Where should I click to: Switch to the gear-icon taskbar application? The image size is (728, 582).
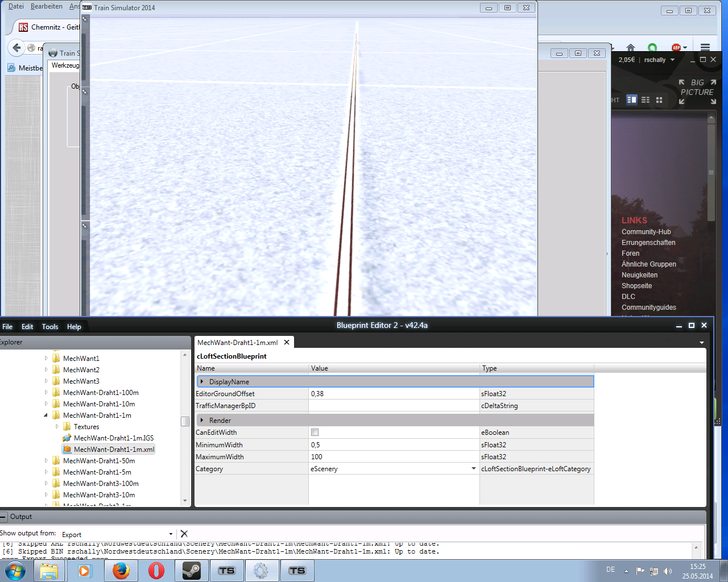coord(261,571)
